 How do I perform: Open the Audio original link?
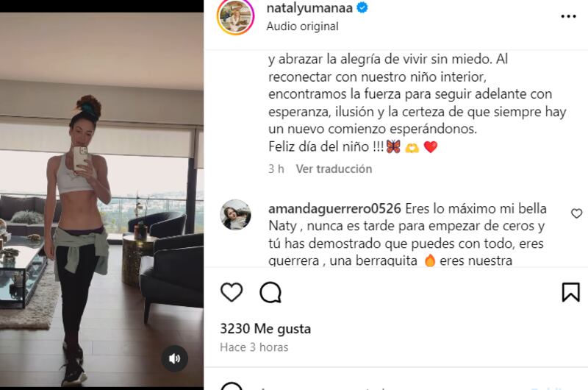(302, 26)
